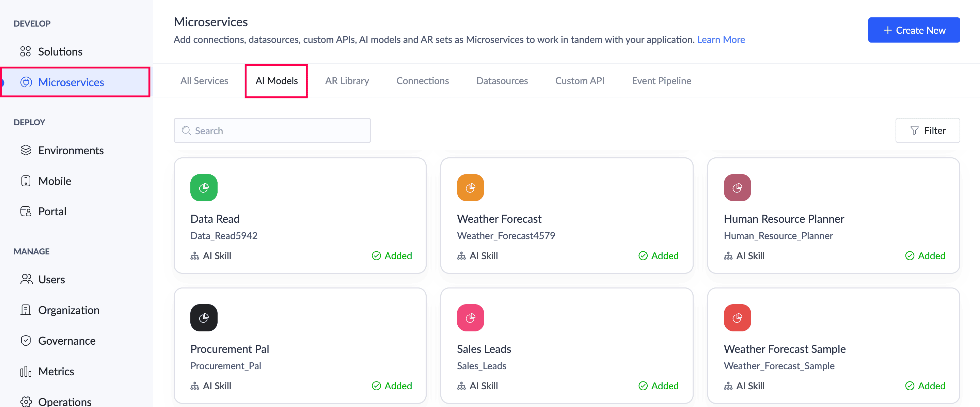Open Microservices in the sidebar

point(76,82)
